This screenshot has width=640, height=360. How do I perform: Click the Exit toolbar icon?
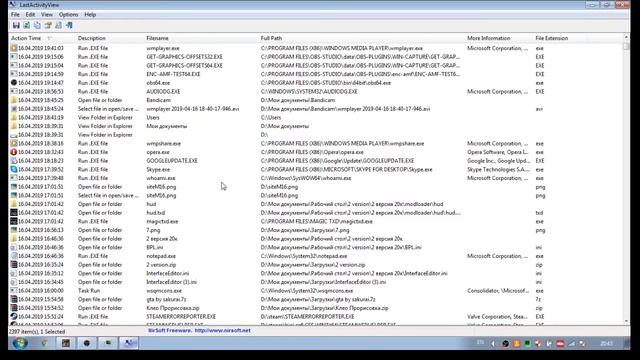tap(69, 25)
